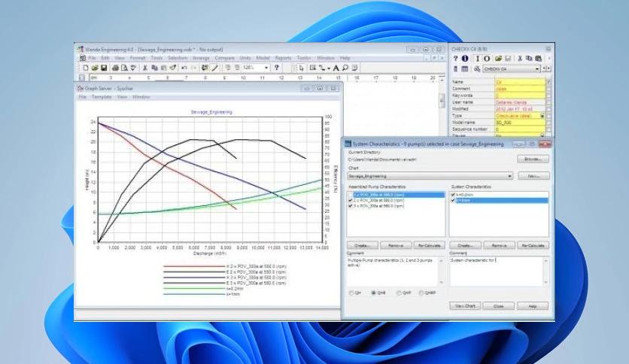Click the View Chart button
The image size is (629, 364).
click(465, 306)
